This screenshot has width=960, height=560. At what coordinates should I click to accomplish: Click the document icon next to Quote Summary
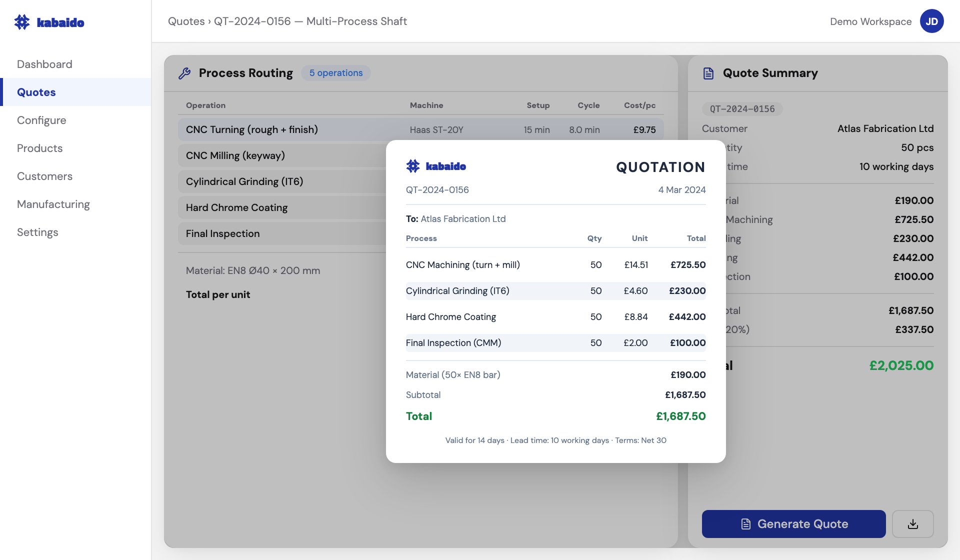709,73
